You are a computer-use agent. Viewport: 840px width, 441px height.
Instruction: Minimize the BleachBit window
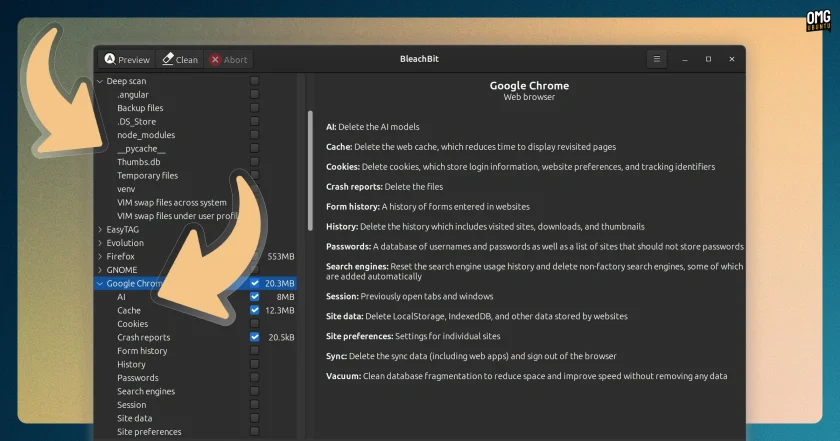(x=685, y=59)
